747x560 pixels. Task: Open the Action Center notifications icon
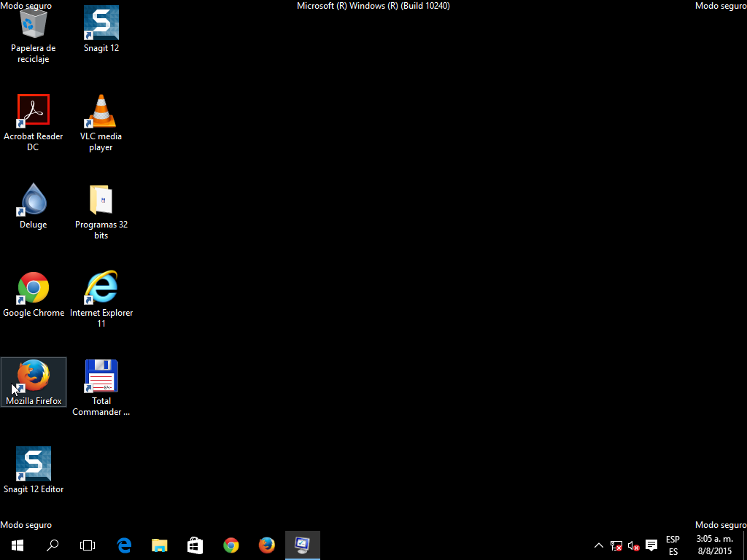tap(651, 545)
